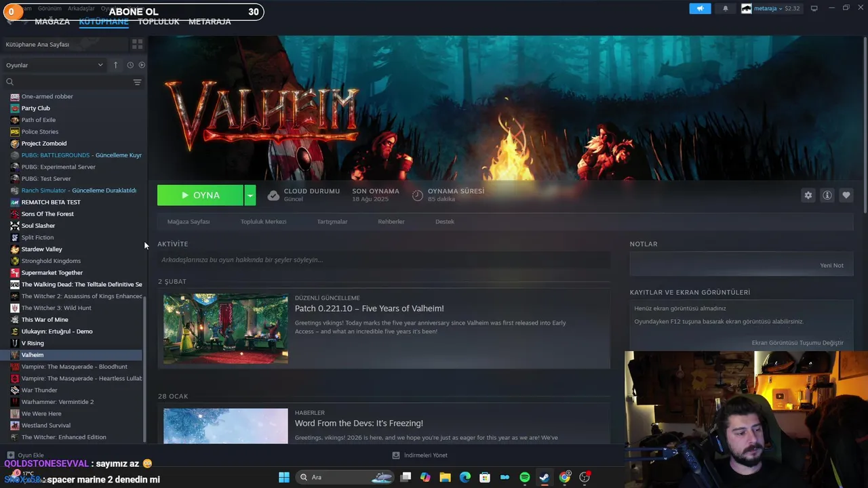Switch to the TOPLULUK tab
The image size is (868, 488).
(159, 22)
